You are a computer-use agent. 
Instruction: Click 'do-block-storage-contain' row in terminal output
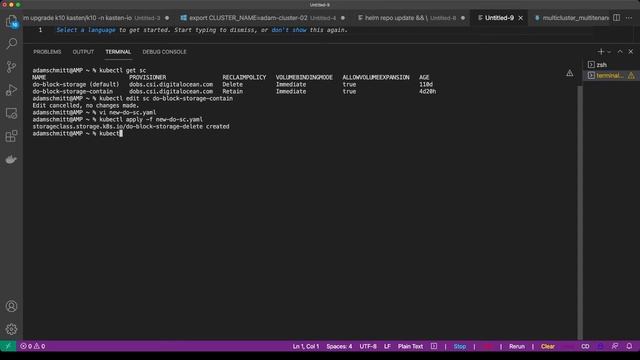[x=234, y=91]
